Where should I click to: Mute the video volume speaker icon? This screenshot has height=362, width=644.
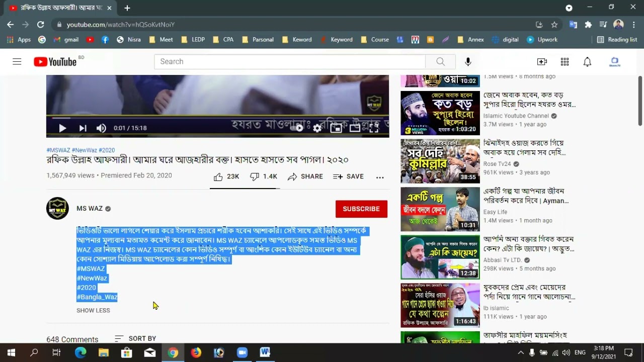(101, 128)
